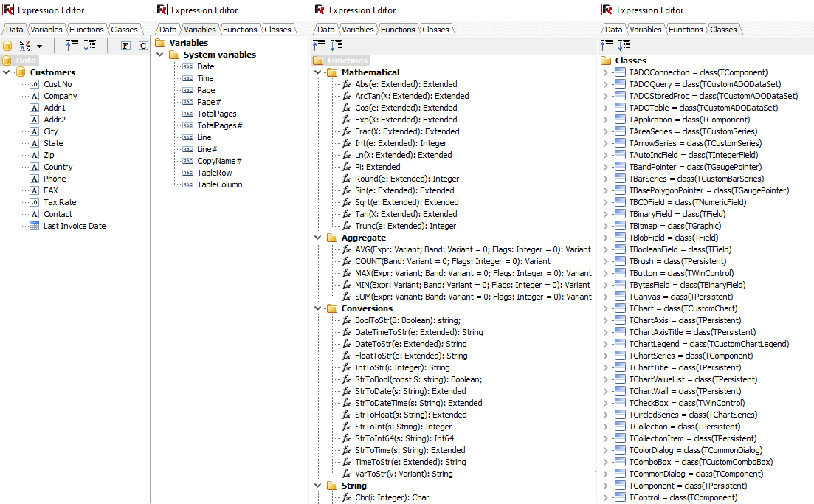814x504 pixels.
Task: Collapse the Aggregate functions group
Action: coord(318,237)
